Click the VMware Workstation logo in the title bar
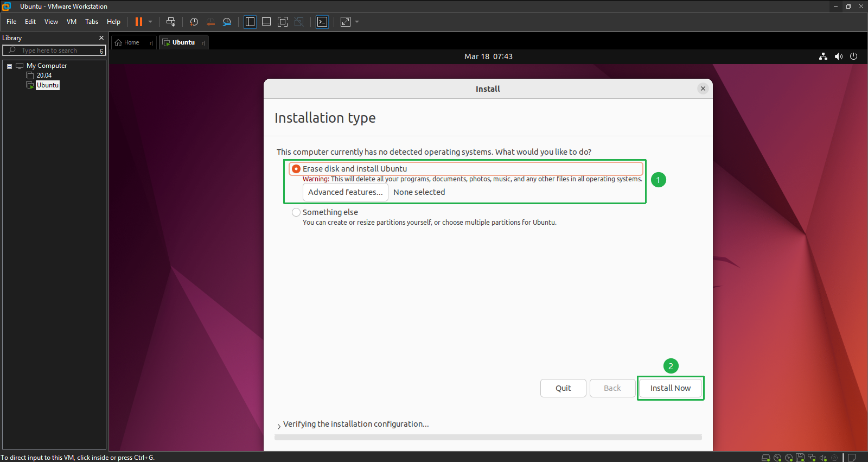 7,7
